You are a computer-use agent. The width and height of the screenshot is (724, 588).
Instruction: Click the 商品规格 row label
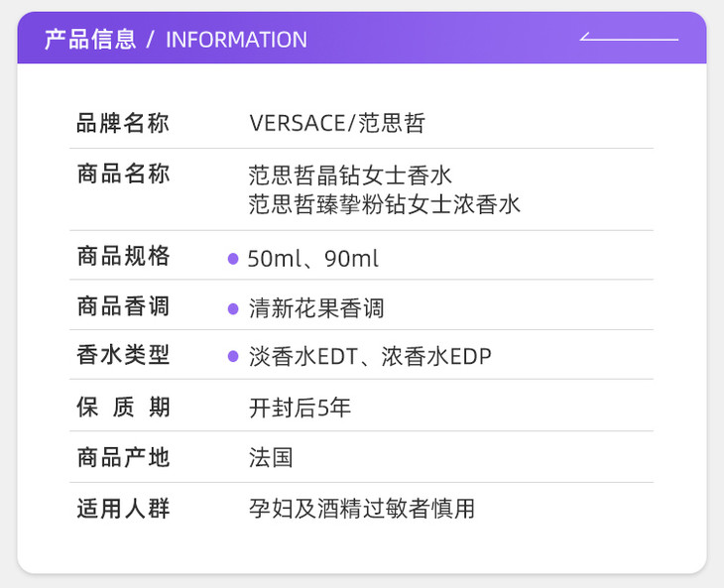(x=123, y=257)
